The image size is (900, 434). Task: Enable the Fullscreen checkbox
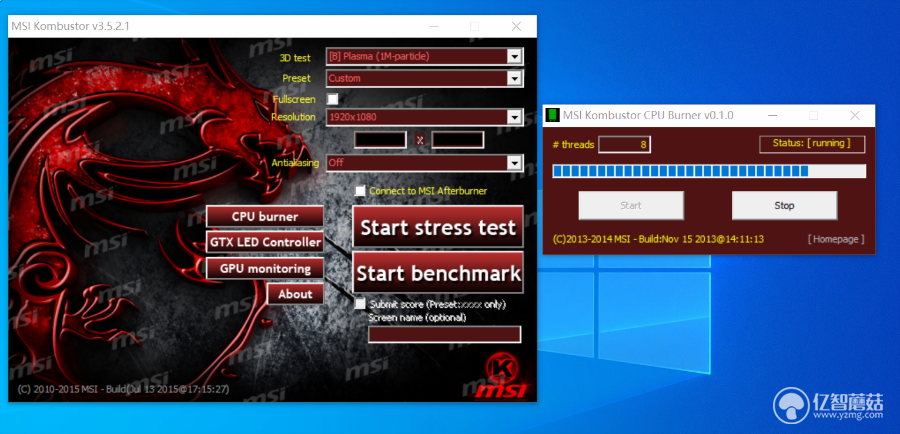[x=332, y=99]
